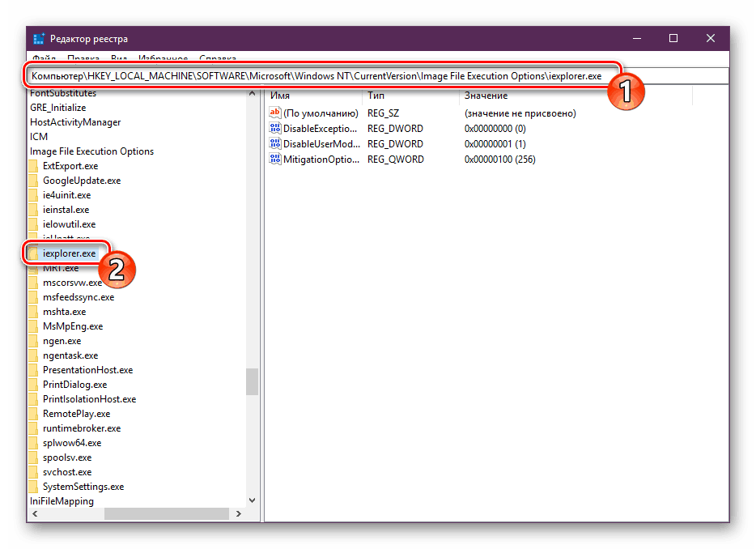The height and width of the screenshot is (549, 756).
Task: Click the (значение не присвоено) data cell
Action: coord(520,113)
